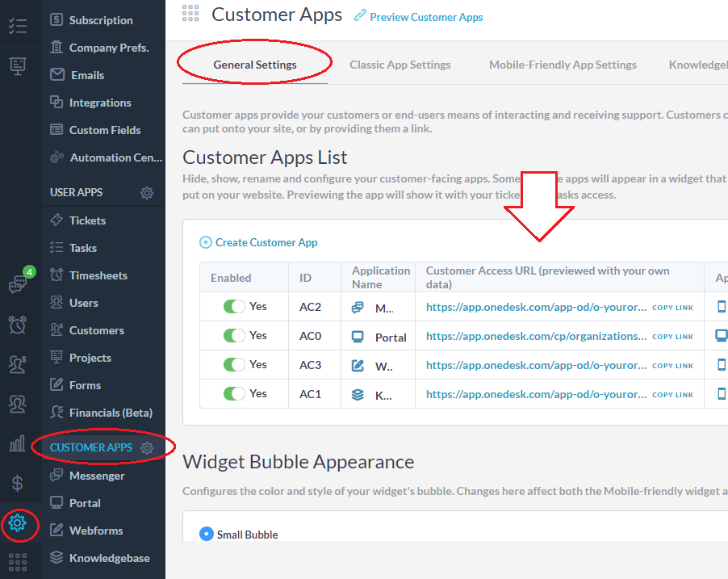Screen dimensions: 728x579
Task: Disable the AC2 app enabled toggle
Action: coord(234,307)
